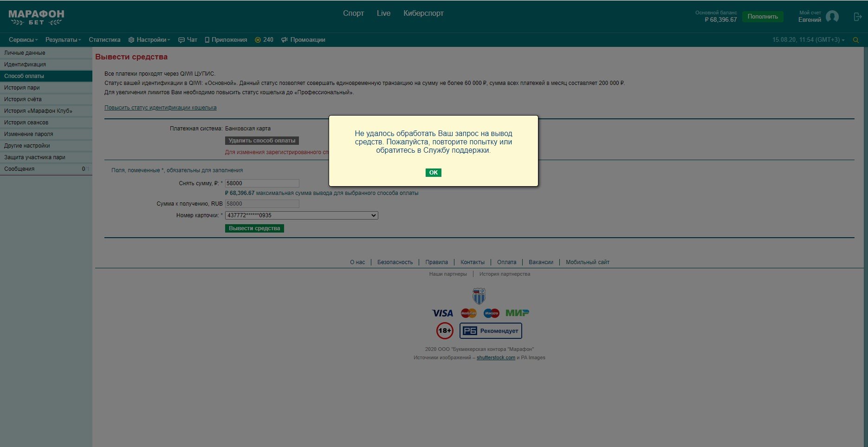This screenshot has height=447, width=868.
Task: Click the МИР payment logo
Action: (x=517, y=313)
